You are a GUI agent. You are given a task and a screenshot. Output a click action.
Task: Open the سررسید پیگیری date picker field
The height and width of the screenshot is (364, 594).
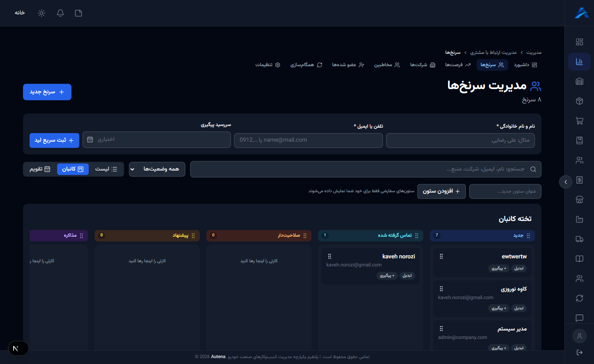click(157, 140)
